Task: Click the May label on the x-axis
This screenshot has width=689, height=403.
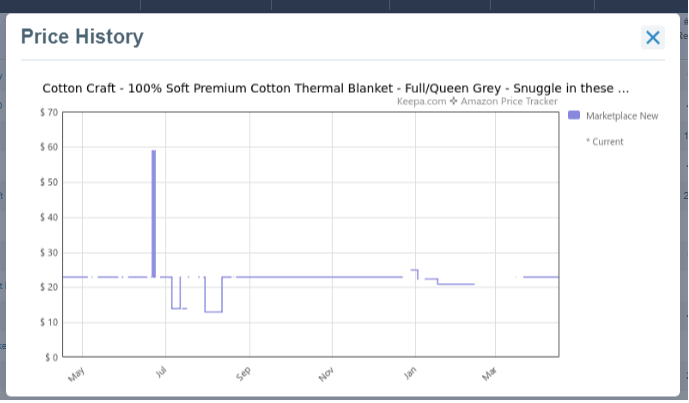Action: [76, 374]
